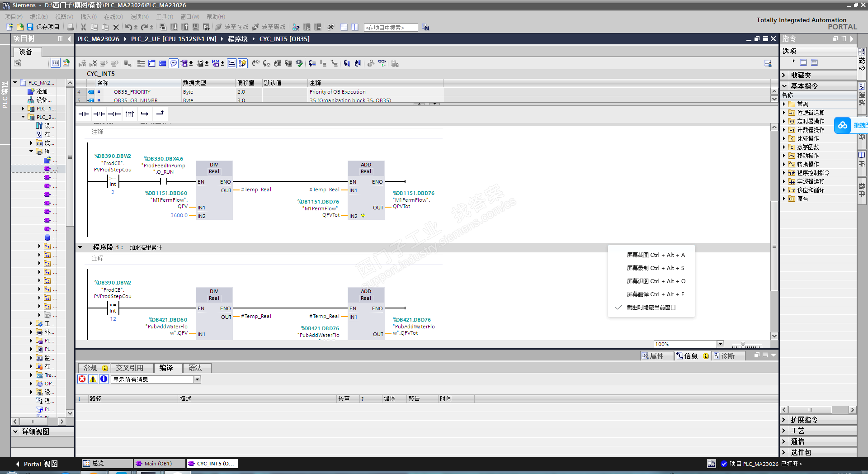Expand the 扩展指令 instruction section
Viewport: 868px width, 474px height.
(784, 420)
